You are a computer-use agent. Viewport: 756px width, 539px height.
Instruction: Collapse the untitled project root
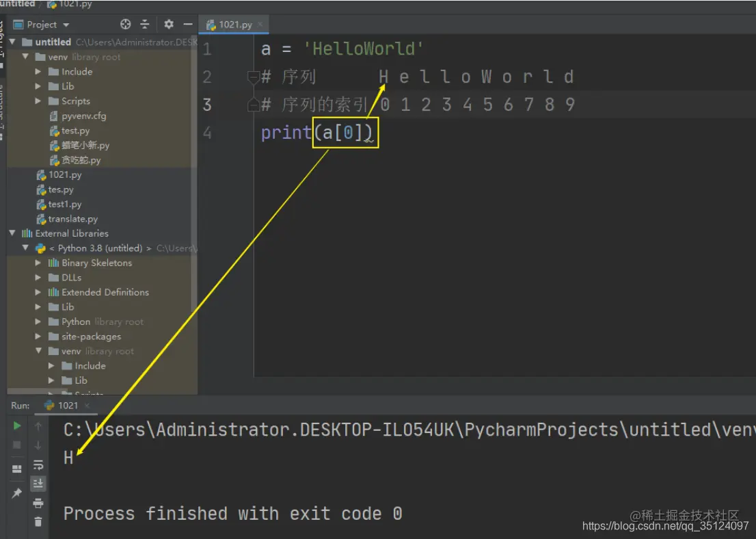(12, 42)
